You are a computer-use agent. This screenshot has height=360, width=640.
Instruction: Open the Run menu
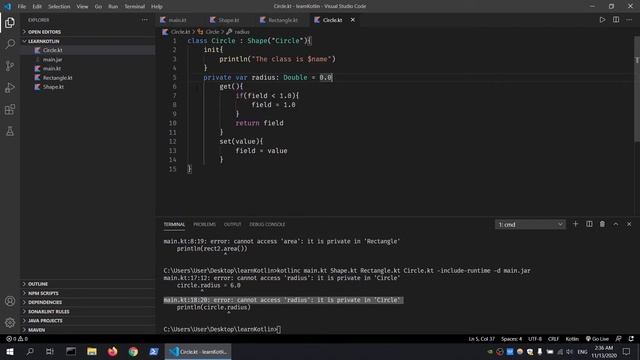113,6
